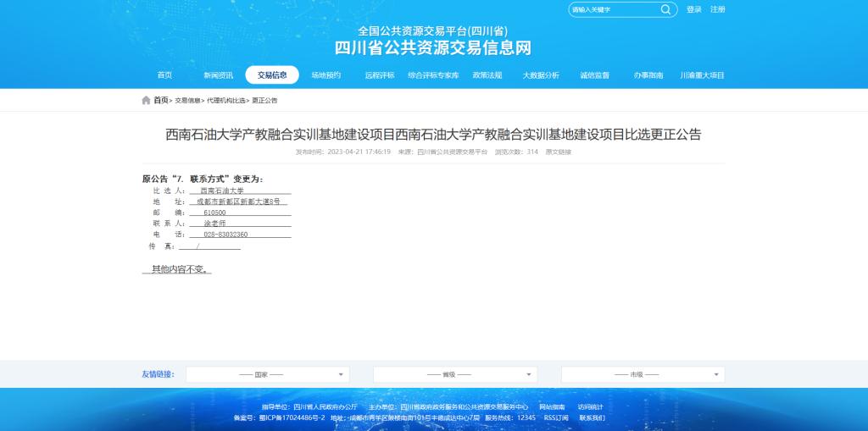Click the 访问统计 footer link
Image resolution: width=868 pixels, height=431 pixels.
[x=591, y=407]
